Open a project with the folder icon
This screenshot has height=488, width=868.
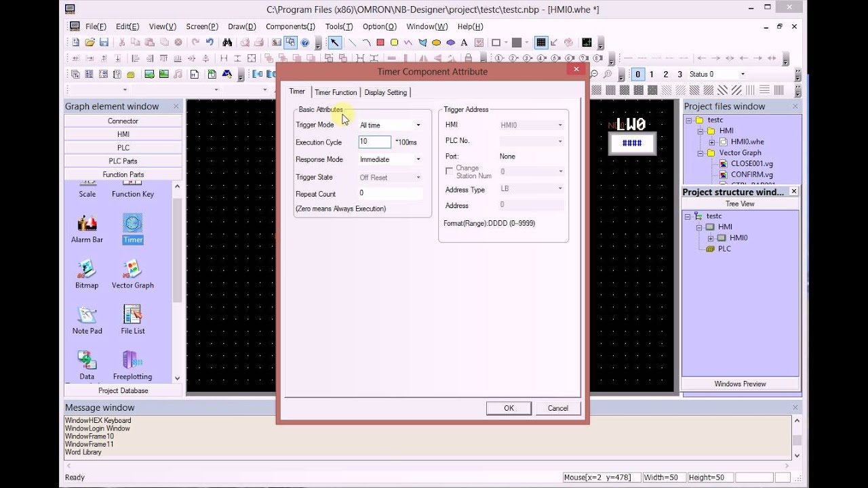(90, 42)
